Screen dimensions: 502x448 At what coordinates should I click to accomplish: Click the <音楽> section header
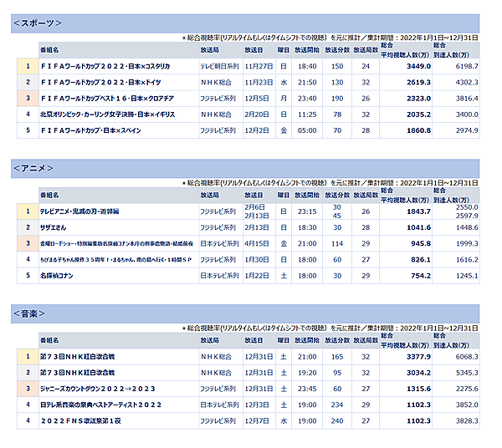tap(245, 313)
